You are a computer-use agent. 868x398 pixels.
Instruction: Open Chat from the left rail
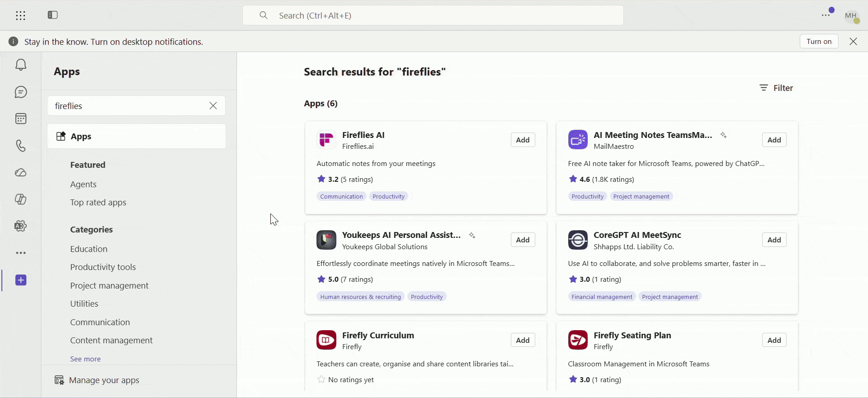[x=21, y=92]
